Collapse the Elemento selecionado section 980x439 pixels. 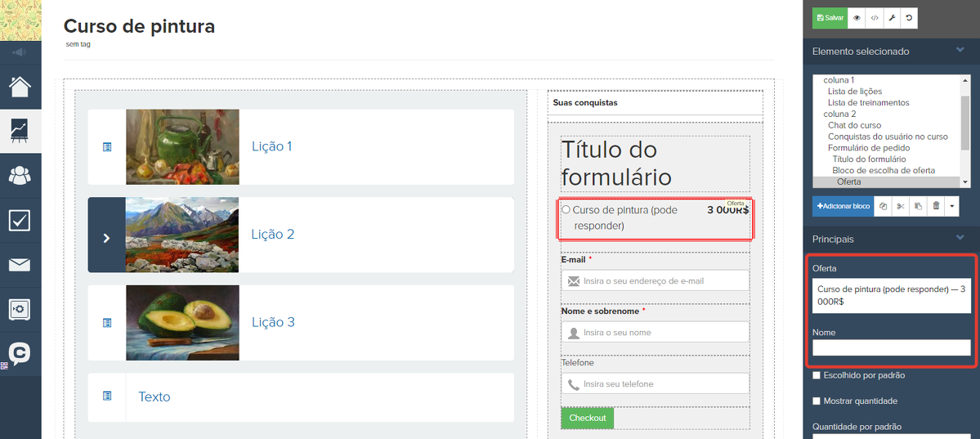pos(960,51)
